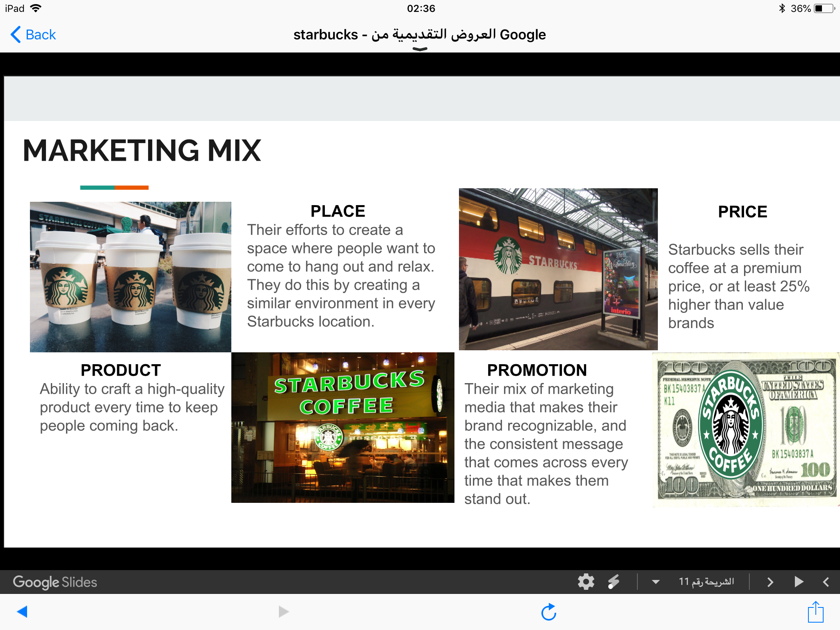Click the Starbucks cups photo

click(x=130, y=277)
